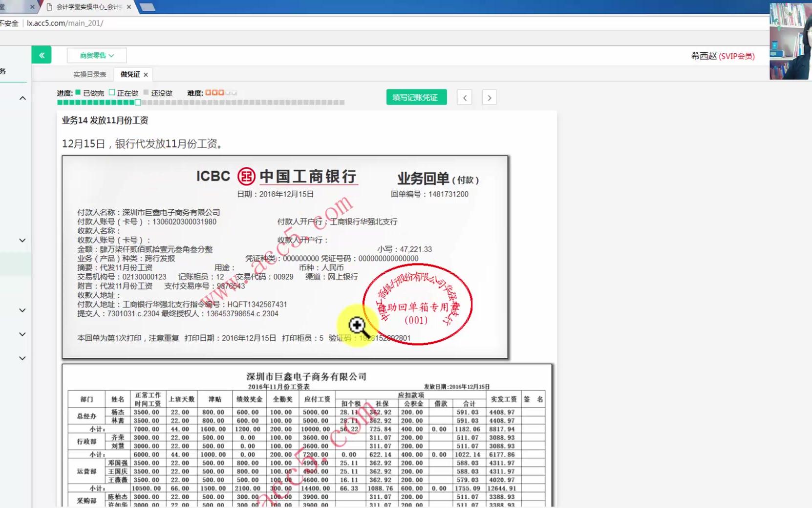Click the 还没做 gray legend square
The width and height of the screenshot is (812, 508).
[147, 92]
